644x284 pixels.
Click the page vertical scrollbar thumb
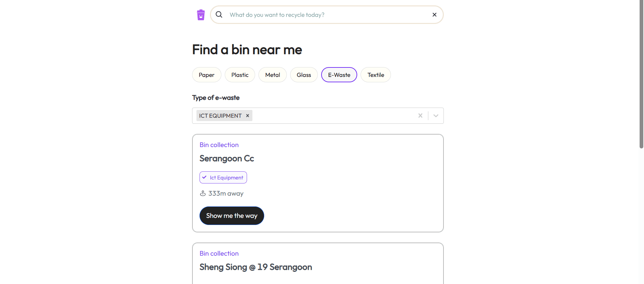click(x=641, y=74)
